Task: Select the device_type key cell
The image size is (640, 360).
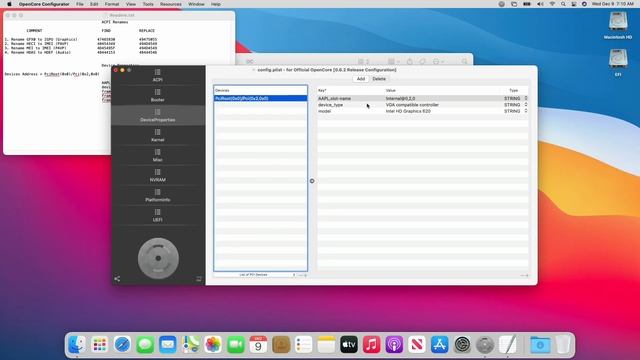Action: (331, 105)
